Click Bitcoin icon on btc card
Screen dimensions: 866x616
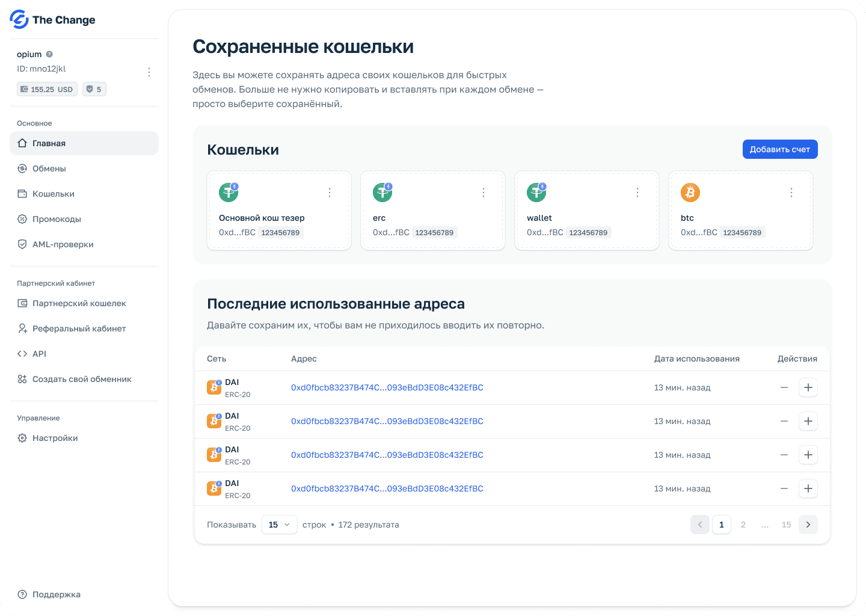point(690,192)
